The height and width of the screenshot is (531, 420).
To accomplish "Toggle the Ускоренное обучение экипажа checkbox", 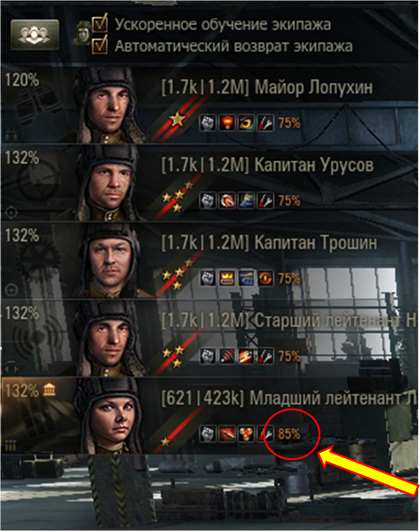I will pyautogui.click(x=100, y=24).
